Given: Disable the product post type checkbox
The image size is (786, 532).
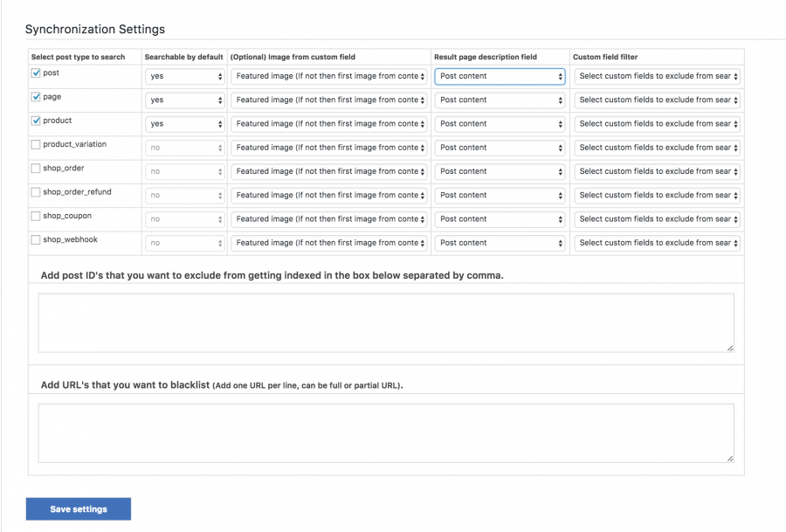Looking at the screenshot, I should tap(36, 121).
